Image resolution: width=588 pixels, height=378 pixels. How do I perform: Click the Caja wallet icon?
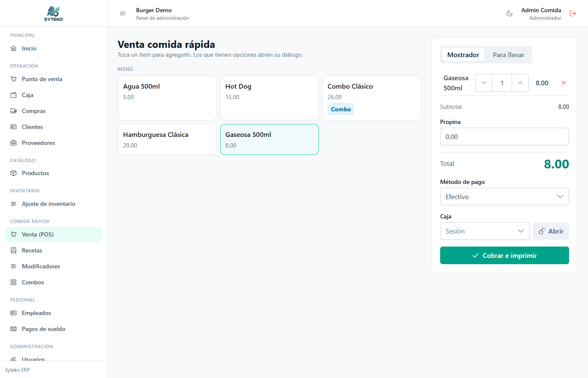(13, 95)
